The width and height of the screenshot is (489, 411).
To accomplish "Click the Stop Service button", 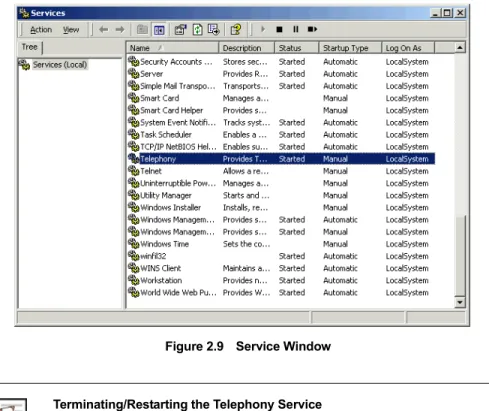I will pyautogui.click(x=279, y=30).
